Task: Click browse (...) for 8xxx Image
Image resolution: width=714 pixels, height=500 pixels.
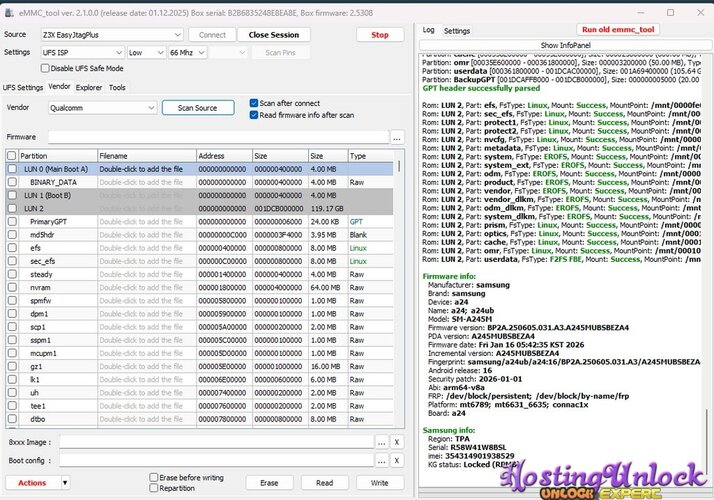Action: click(381, 442)
